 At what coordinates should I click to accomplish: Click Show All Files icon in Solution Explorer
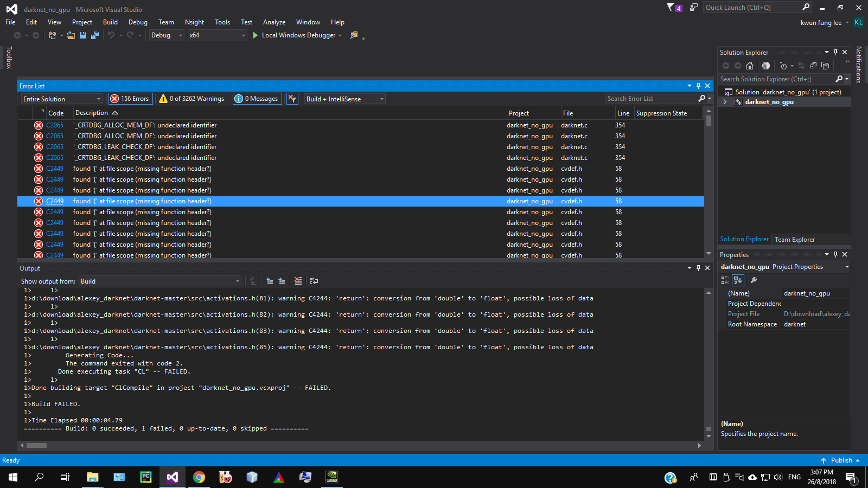click(825, 66)
